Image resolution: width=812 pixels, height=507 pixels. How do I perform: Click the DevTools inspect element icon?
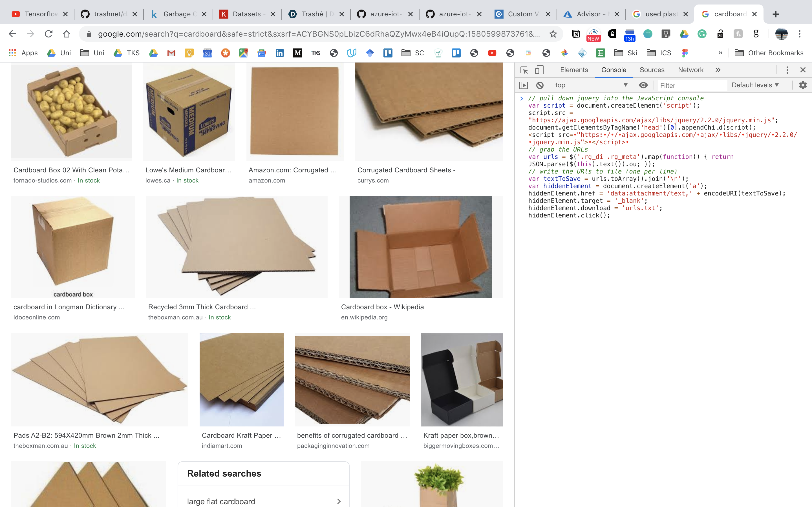[524, 70]
